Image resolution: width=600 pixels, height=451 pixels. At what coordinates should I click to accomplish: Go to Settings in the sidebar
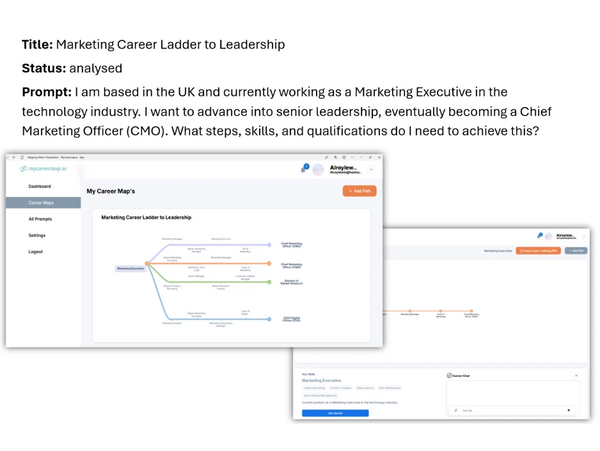coord(37,235)
